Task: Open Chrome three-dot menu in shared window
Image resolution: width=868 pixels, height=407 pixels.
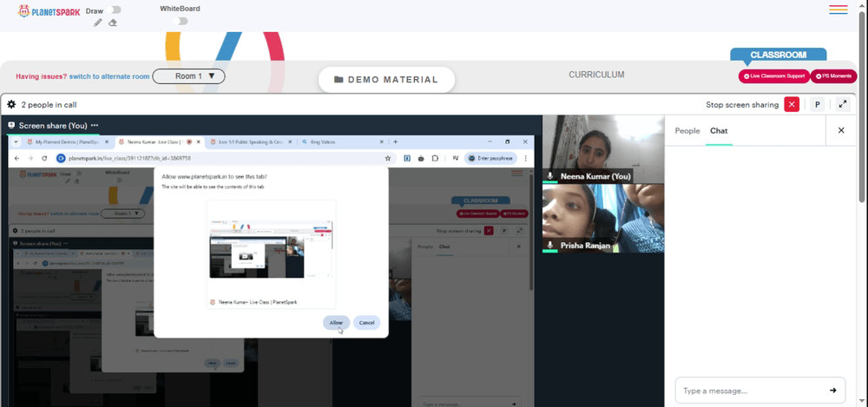Action: 525,158
